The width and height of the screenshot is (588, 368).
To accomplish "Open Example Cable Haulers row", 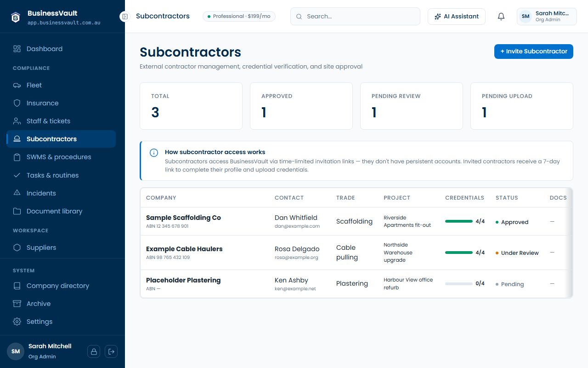I will (x=356, y=253).
